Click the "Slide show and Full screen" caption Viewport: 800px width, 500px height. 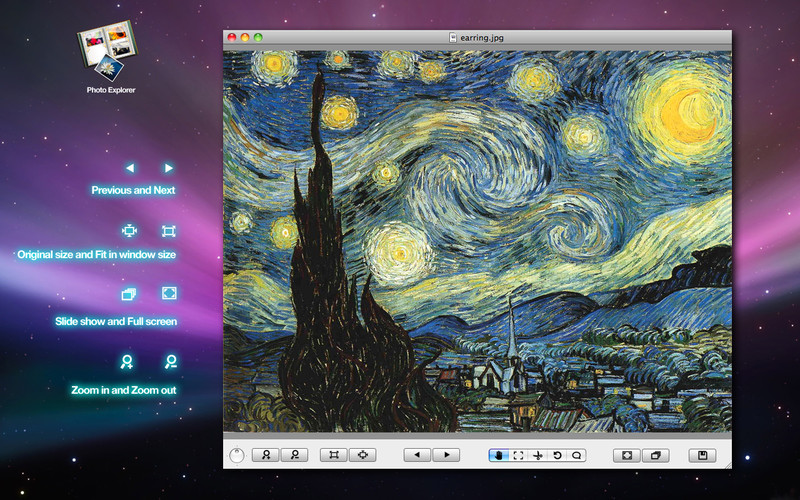click(x=116, y=321)
